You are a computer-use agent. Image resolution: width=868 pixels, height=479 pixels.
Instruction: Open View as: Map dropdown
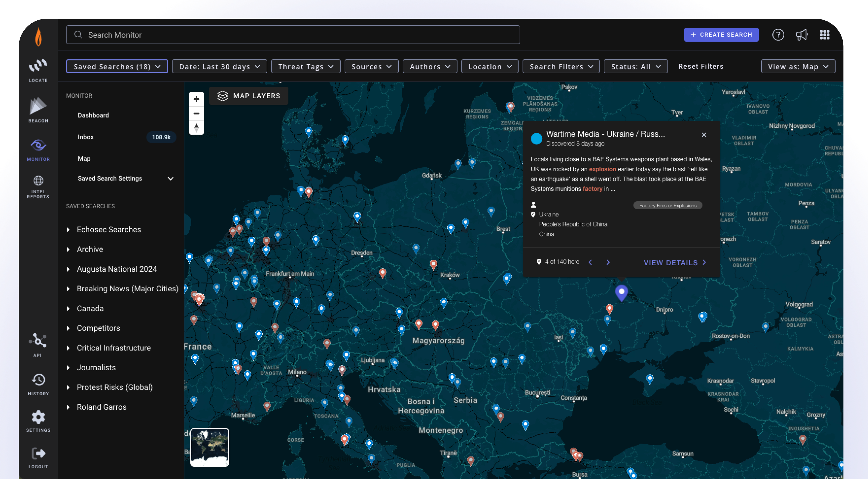coord(798,66)
